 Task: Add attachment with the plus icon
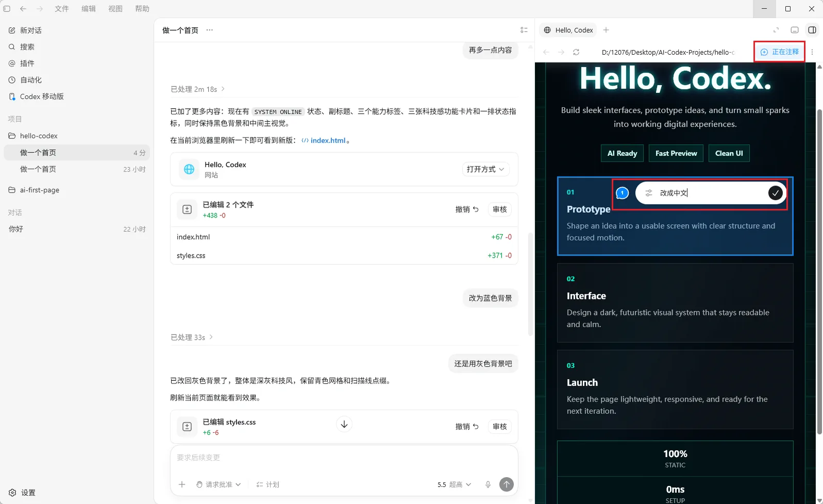click(x=182, y=484)
